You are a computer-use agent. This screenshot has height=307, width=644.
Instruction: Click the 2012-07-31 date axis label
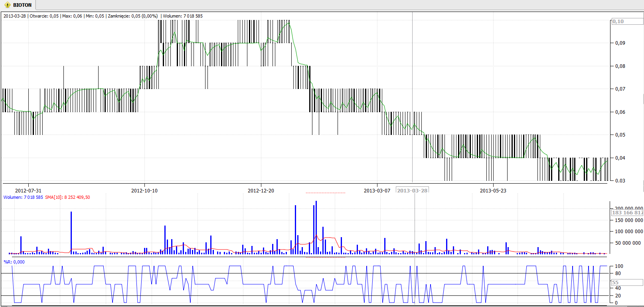click(x=28, y=191)
